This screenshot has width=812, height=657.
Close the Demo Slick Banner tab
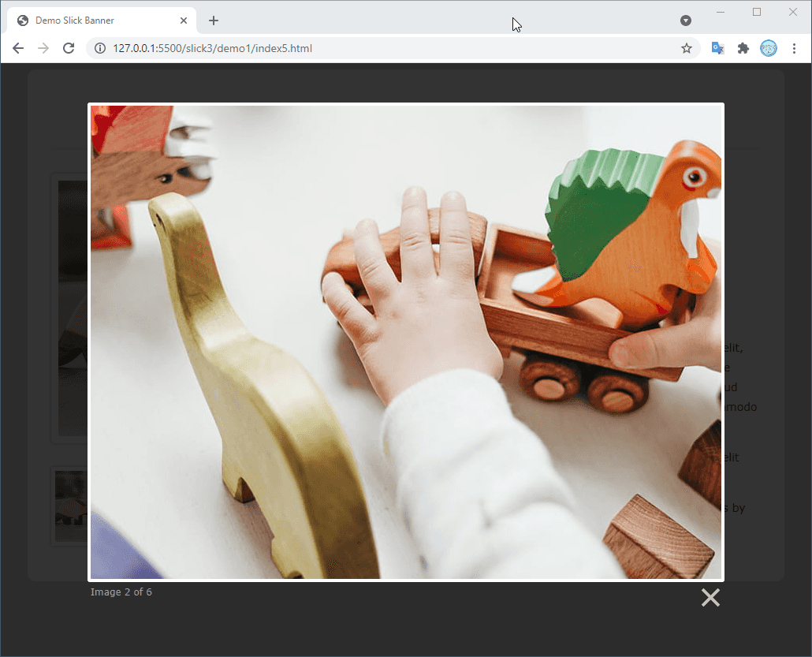pyautogui.click(x=184, y=20)
